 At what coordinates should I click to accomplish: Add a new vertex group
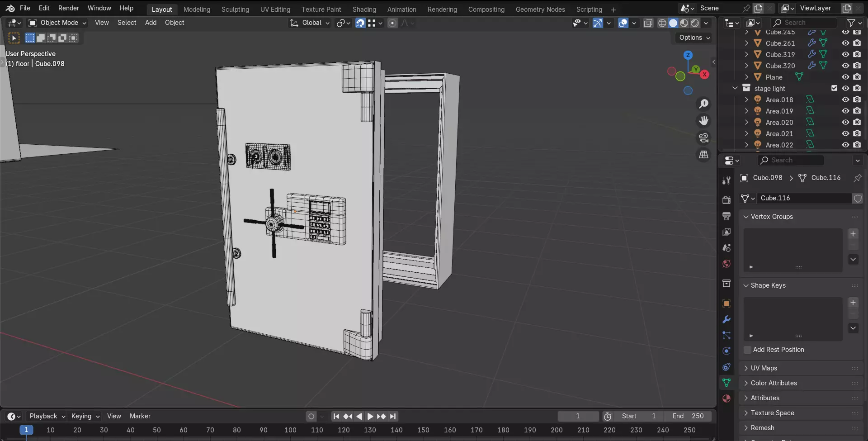pyautogui.click(x=853, y=234)
